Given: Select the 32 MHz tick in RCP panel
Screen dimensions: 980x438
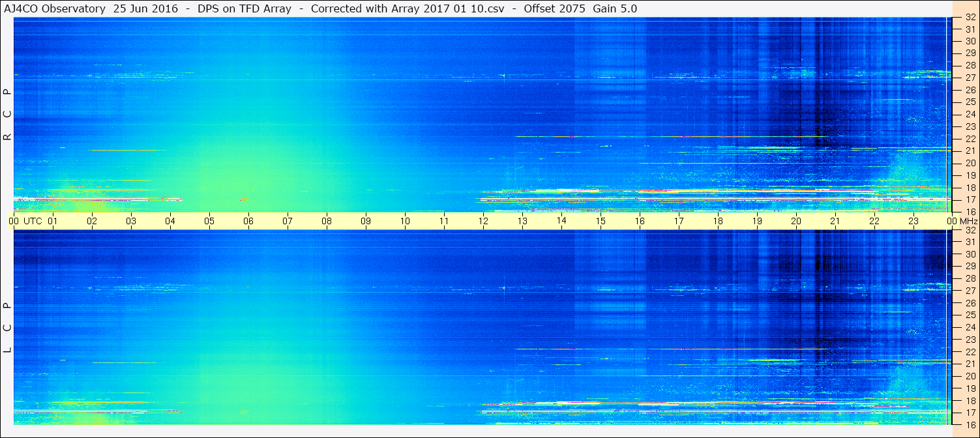Looking at the screenshot, I should click(x=970, y=18).
